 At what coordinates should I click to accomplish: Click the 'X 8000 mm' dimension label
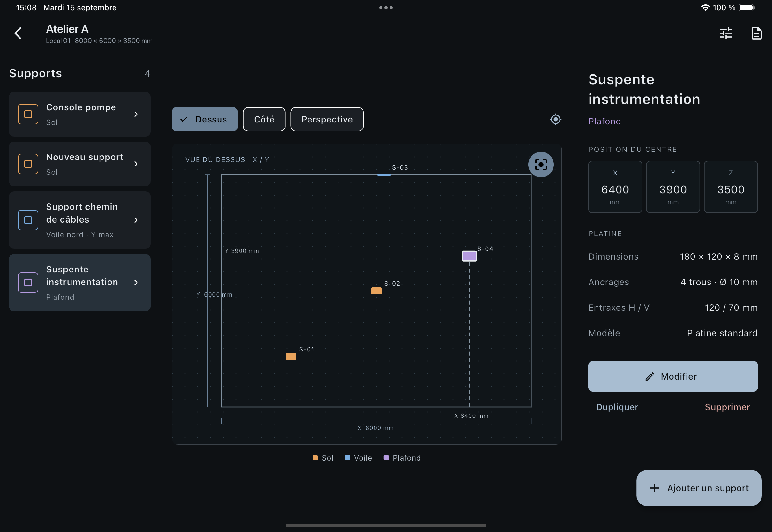click(375, 428)
